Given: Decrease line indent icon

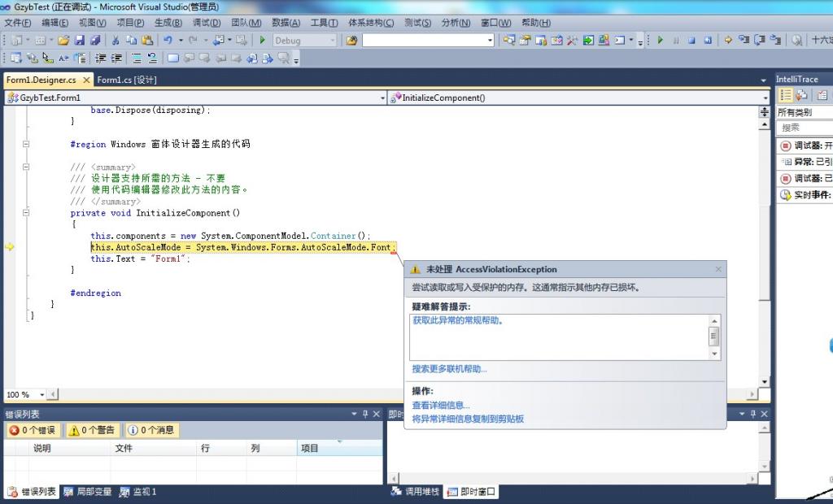Looking at the screenshot, I should click(x=100, y=59).
